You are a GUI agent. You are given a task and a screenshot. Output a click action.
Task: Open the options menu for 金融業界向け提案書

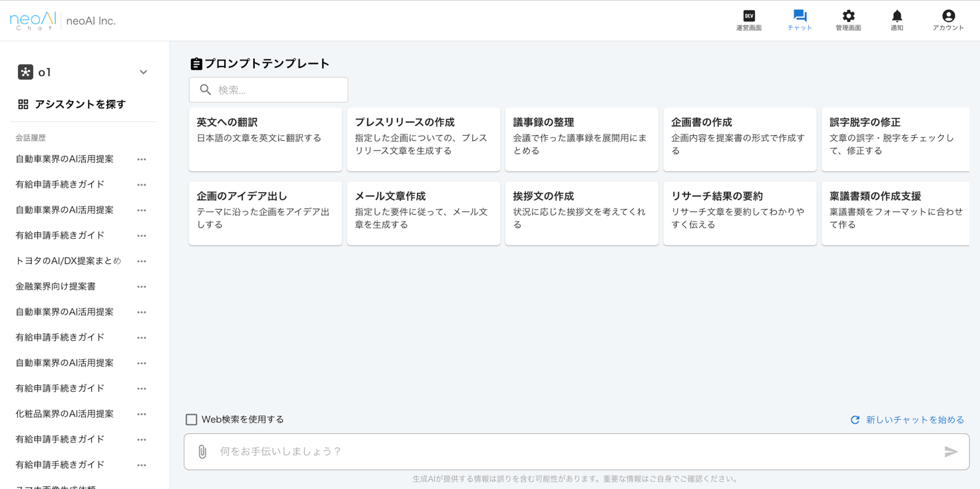(x=141, y=286)
